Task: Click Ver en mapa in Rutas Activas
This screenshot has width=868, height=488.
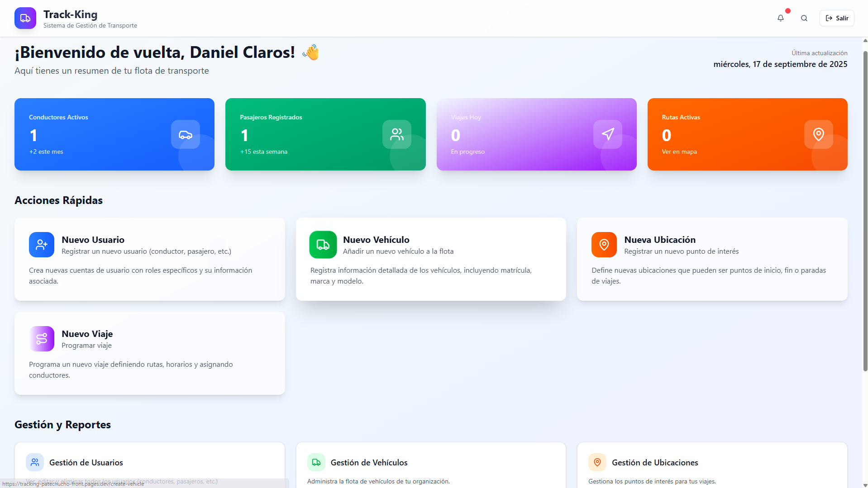Action: pyautogui.click(x=679, y=152)
